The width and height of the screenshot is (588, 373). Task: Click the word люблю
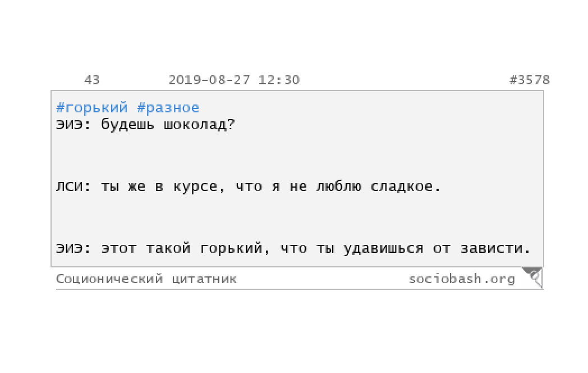(339, 186)
